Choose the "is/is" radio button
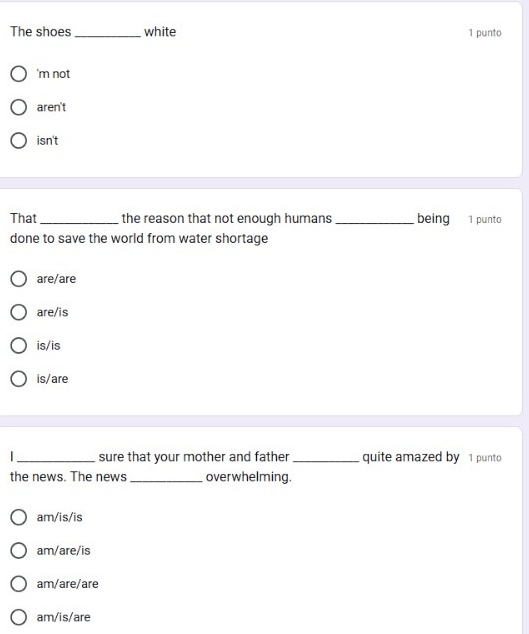This screenshot has width=529, height=634. point(19,346)
